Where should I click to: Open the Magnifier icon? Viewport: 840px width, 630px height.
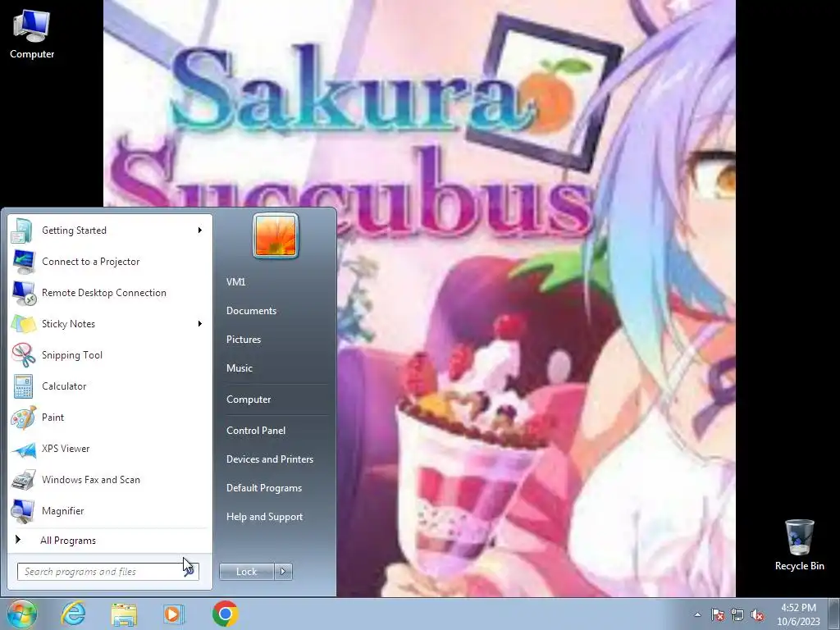(x=23, y=511)
